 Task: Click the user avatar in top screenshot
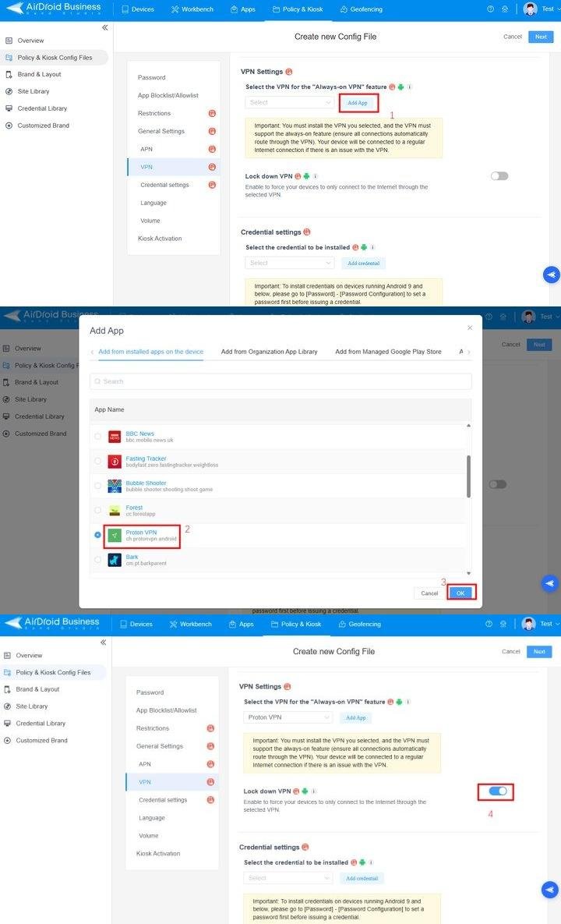pyautogui.click(x=531, y=9)
